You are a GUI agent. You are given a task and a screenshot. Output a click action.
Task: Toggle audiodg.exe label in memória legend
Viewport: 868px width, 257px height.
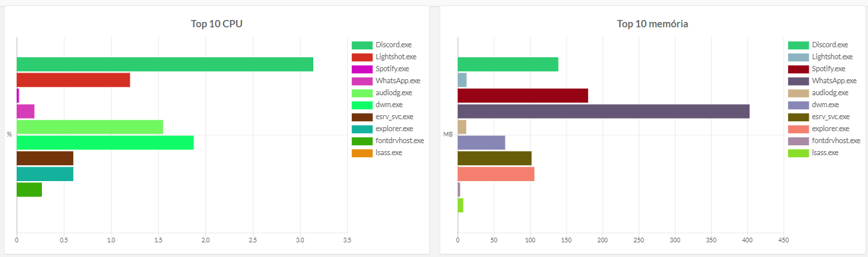830,93
